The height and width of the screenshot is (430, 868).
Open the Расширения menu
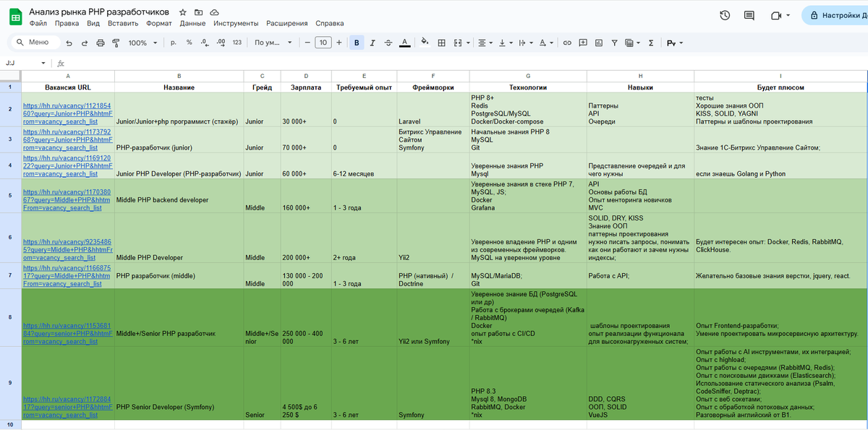[x=286, y=23]
